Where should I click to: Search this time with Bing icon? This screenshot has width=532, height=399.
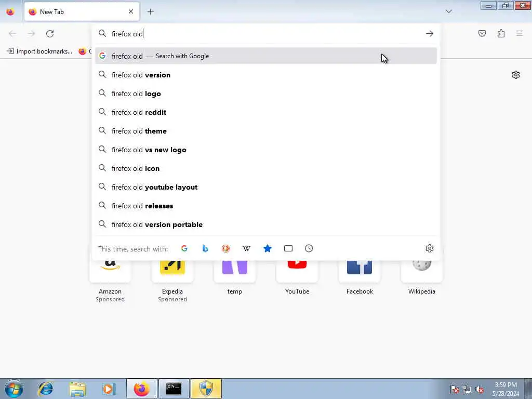(205, 248)
